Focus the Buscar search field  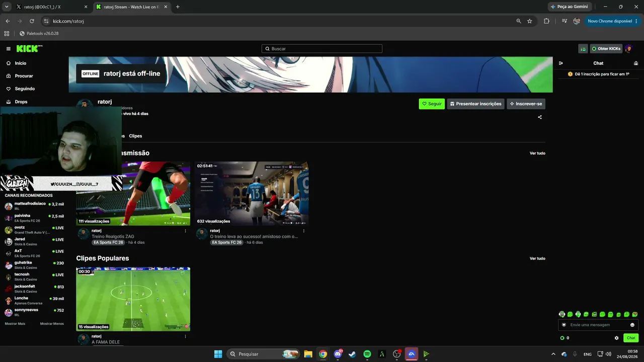[322, 49]
